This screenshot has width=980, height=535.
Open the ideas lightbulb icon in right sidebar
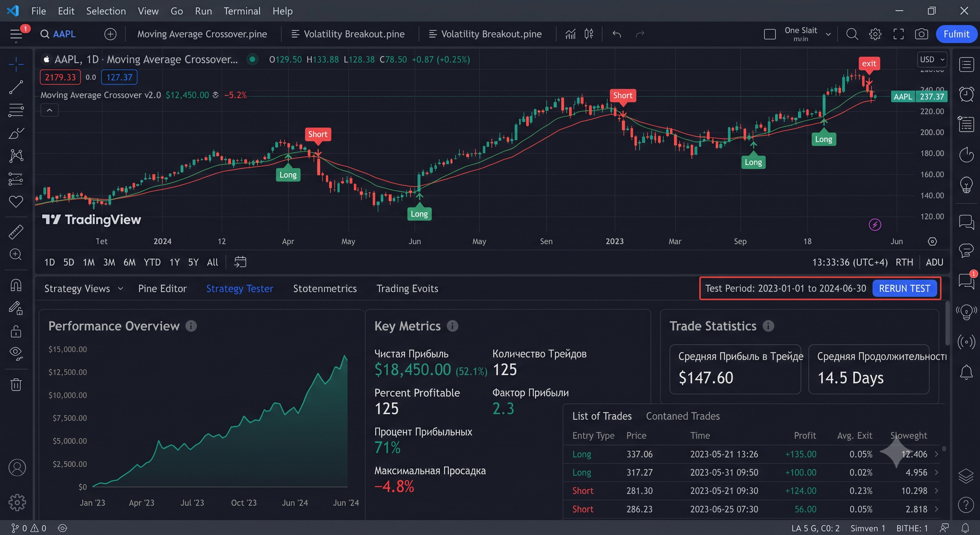pyautogui.click(x=966, y=185)
